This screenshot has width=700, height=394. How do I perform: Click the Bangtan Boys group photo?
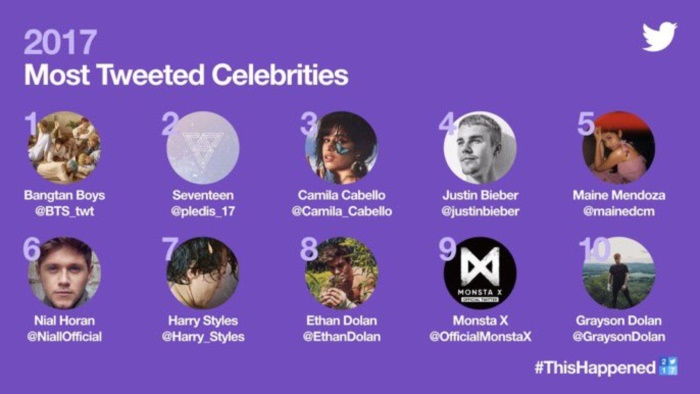coord(64,148)
